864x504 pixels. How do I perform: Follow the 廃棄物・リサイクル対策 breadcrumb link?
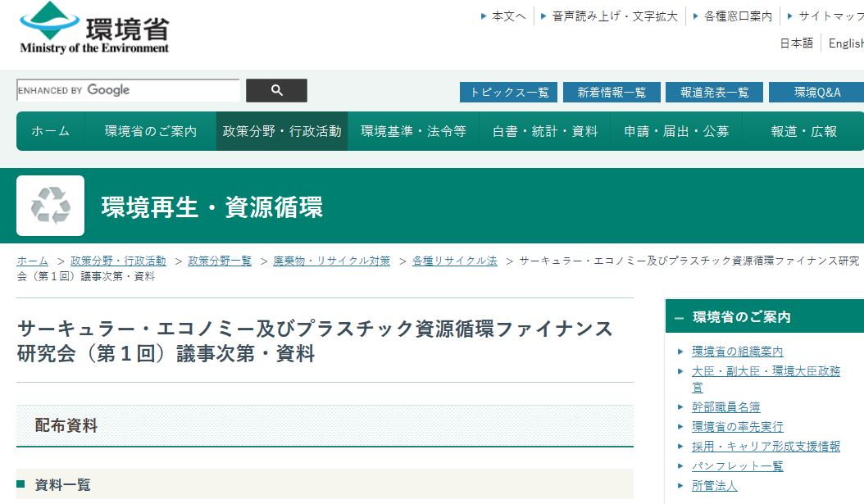pyautogui.click(x=331, y=261)
